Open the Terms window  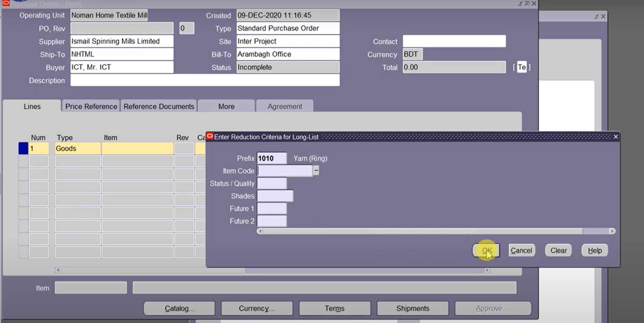(335, 308)
